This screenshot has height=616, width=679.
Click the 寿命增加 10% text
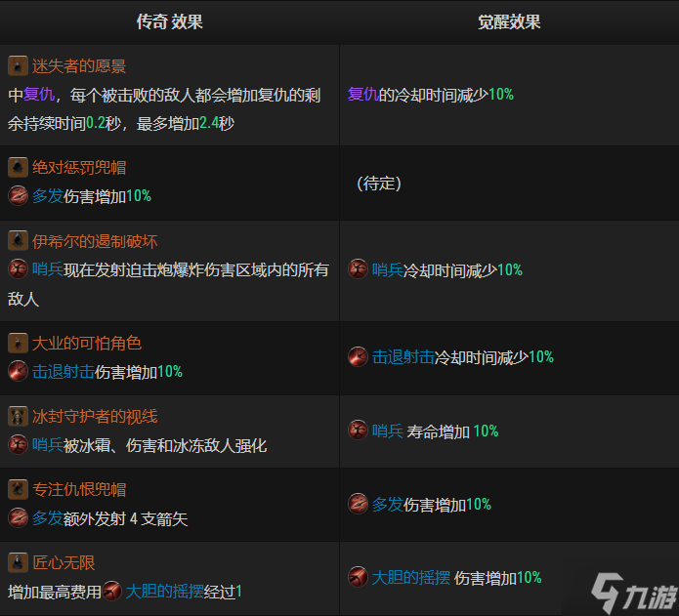click(452, 431)
